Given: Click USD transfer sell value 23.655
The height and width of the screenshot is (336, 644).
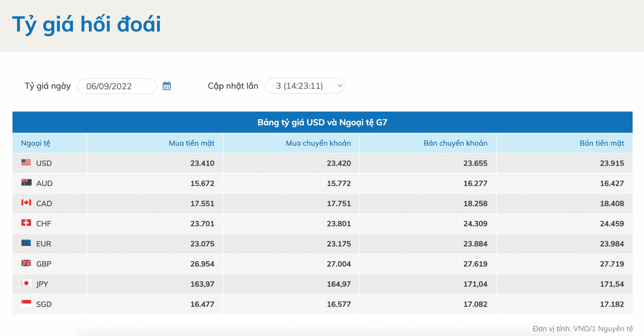Looking at the screenshot, I should 475,163.
